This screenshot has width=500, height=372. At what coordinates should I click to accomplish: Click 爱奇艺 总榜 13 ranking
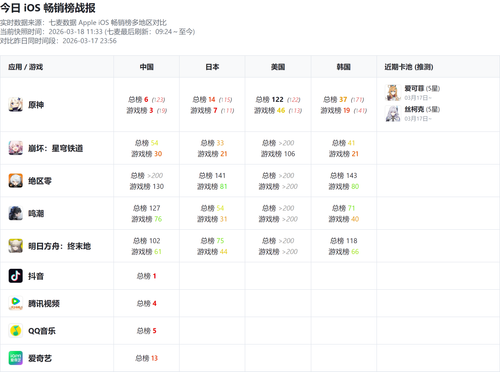pyautogui.click(x=146, y=358)
